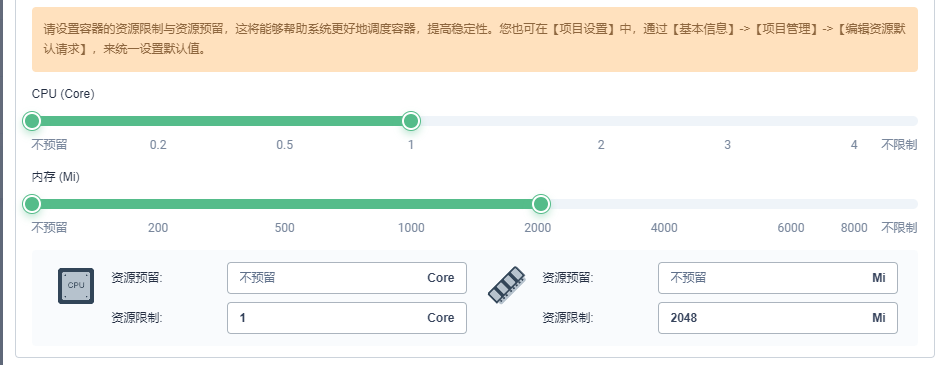The height and width of the screenshot is (365, 943).
Task: Click the CPU 资源预留 input field
Action: (346, 278)
